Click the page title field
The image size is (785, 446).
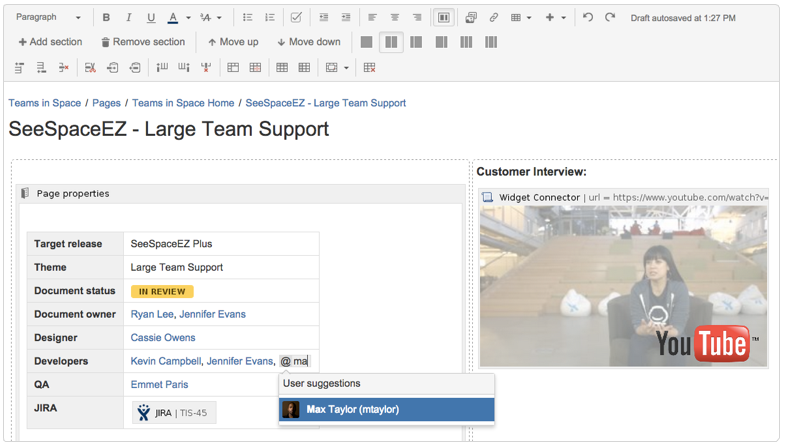[x=169, y=129]
